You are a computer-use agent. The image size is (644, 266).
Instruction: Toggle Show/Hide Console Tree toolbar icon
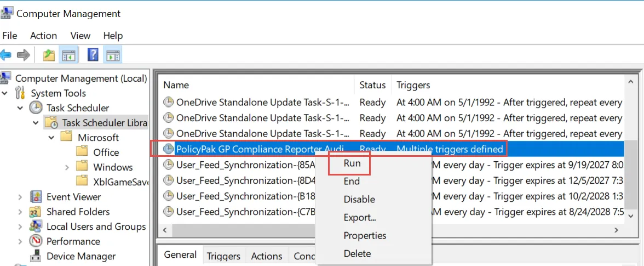point(68,55)
